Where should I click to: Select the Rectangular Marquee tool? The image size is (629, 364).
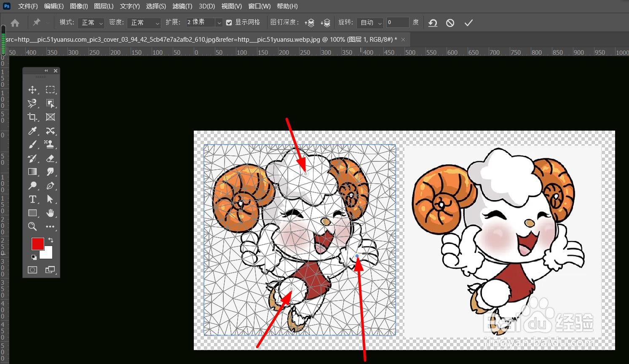pos(50,90)
